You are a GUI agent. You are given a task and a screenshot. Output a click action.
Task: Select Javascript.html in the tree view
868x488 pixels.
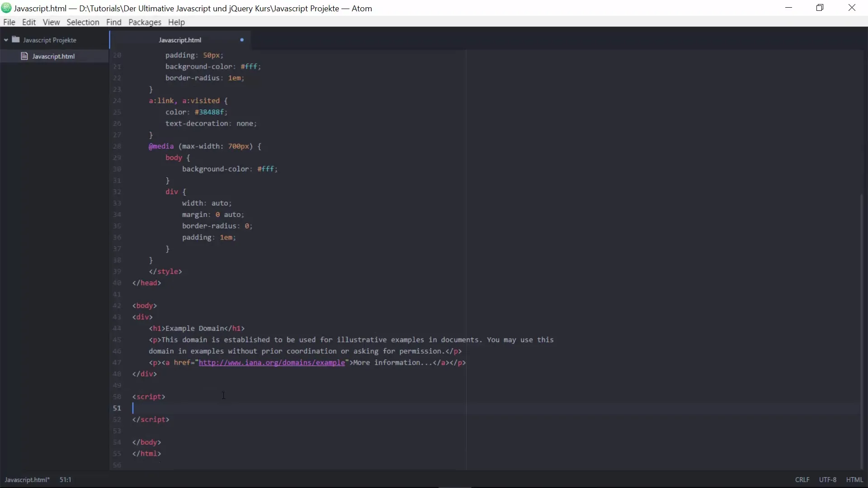coord(53,56)
